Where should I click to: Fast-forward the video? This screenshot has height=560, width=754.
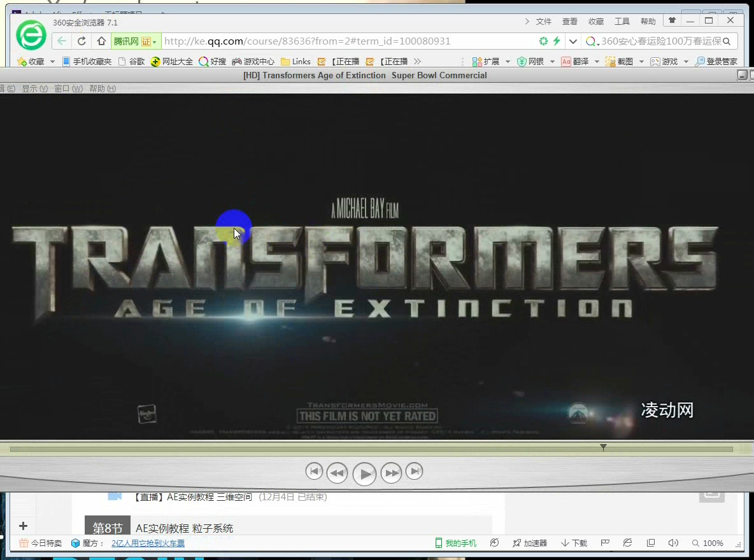pyautogui.click(x=392, y=473)
